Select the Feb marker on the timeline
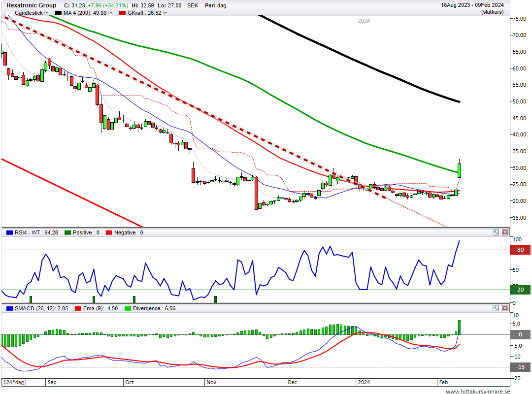Viewport: 532px width, 394px height. (443, 382)
